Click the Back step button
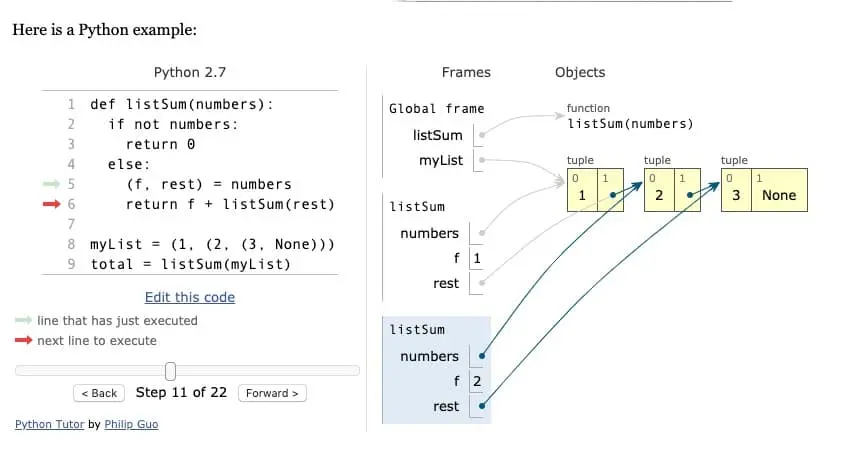 coord(99,393)
